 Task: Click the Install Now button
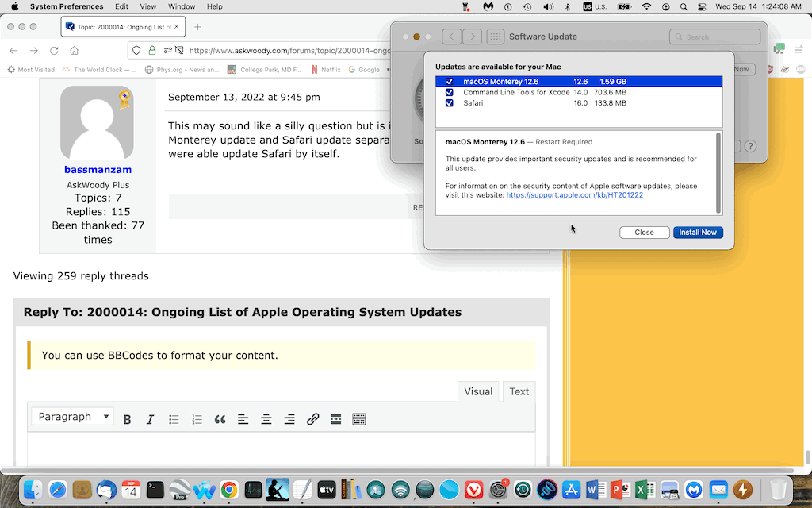point(698,233)
